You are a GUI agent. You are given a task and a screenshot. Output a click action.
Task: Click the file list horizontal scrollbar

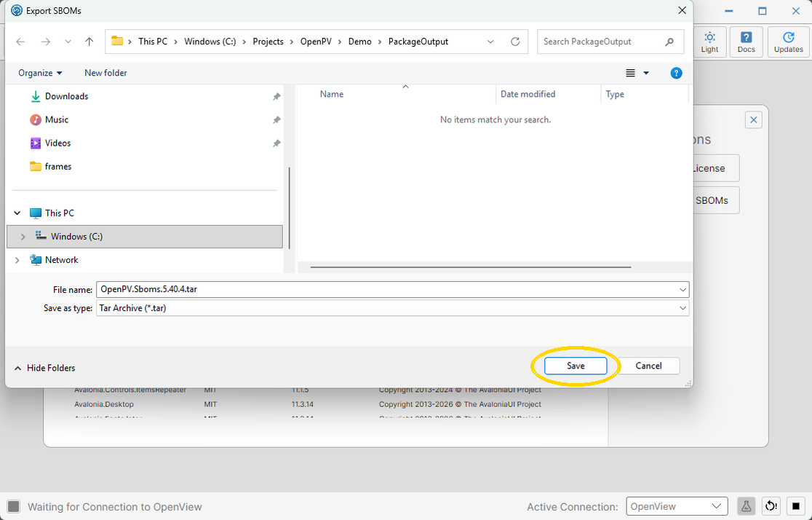coord(470,267)
